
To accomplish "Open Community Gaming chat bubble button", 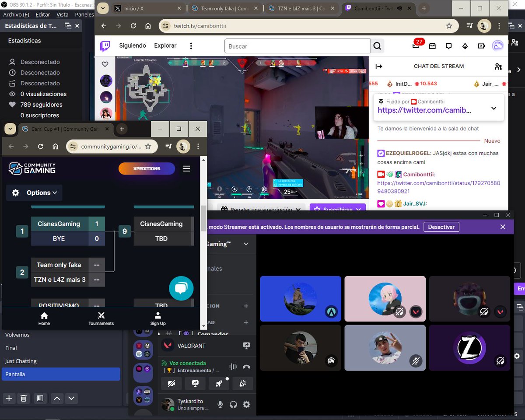I will point(181,288).
